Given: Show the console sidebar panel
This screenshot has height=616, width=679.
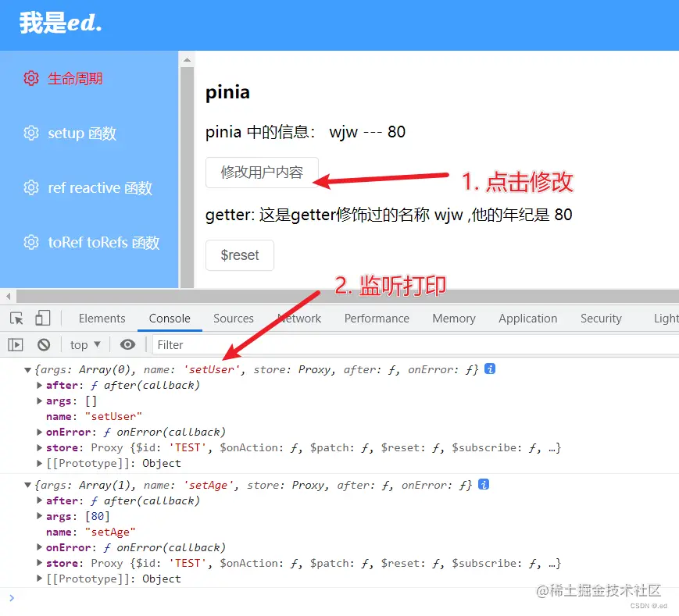Looking at the screenshot, I should point(15,344).
